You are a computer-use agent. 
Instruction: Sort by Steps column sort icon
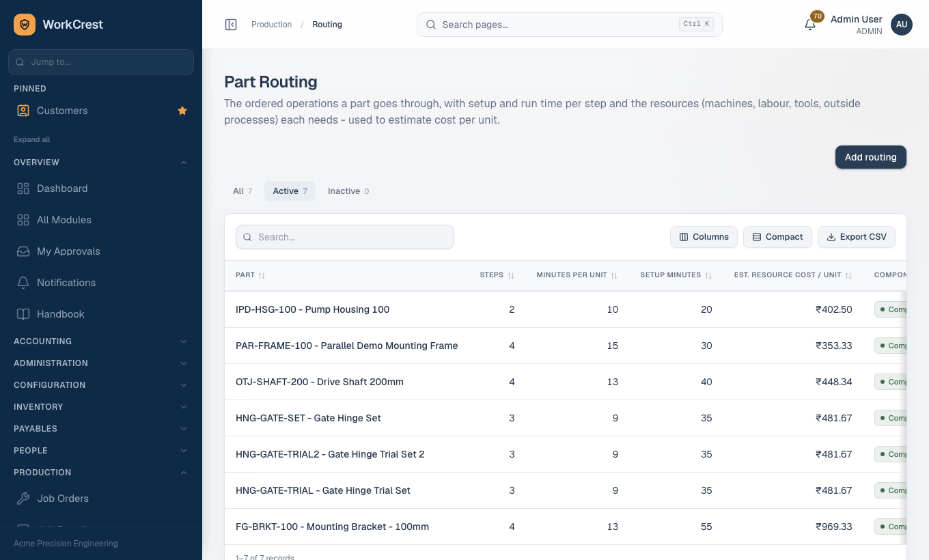click(x=511, y=275)
